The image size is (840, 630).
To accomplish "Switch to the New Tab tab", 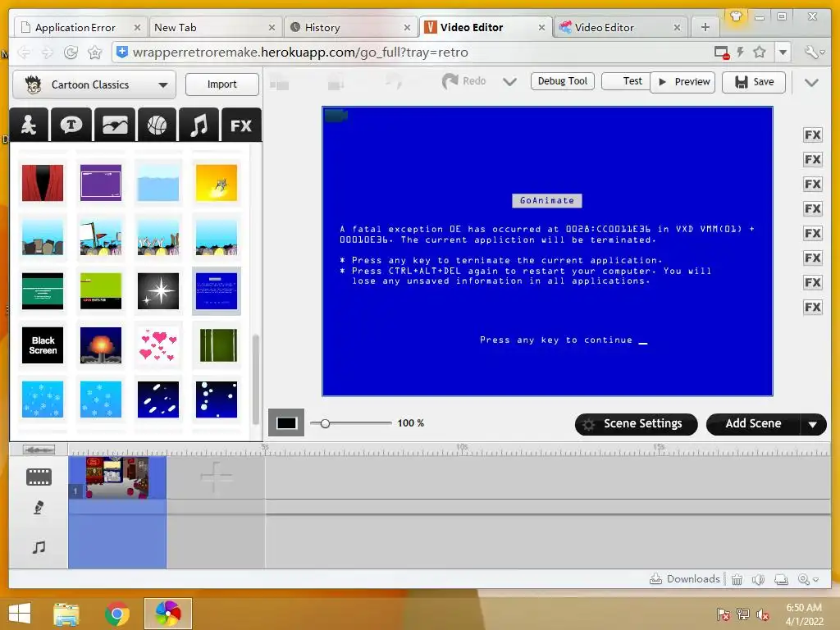I will point(214,27).
